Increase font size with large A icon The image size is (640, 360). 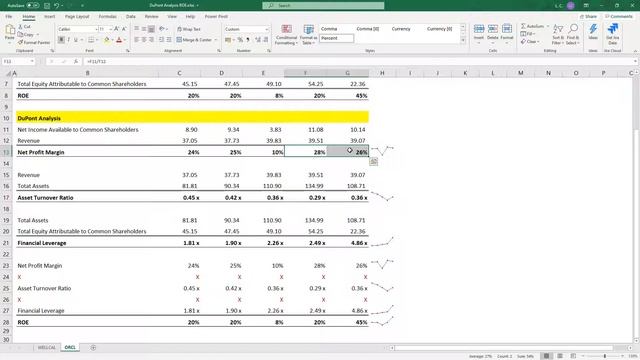(117, 29)
